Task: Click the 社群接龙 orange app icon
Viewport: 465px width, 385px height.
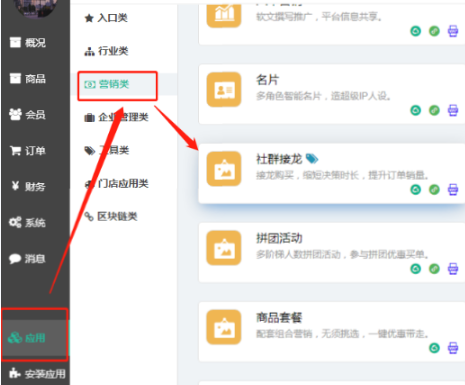Action: [224, 169]
